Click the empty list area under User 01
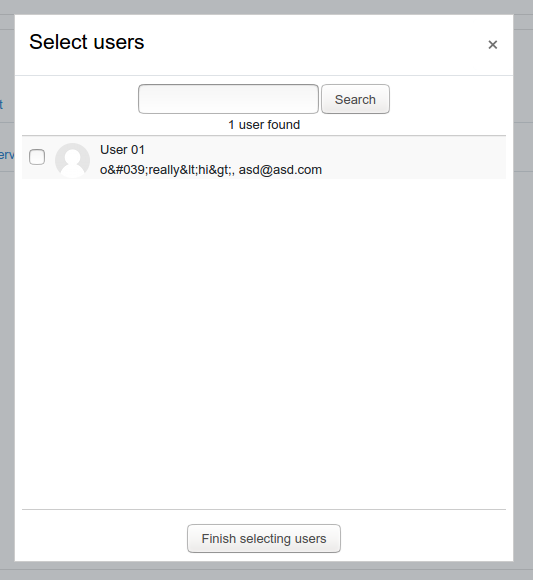 (x=264, y=344)
